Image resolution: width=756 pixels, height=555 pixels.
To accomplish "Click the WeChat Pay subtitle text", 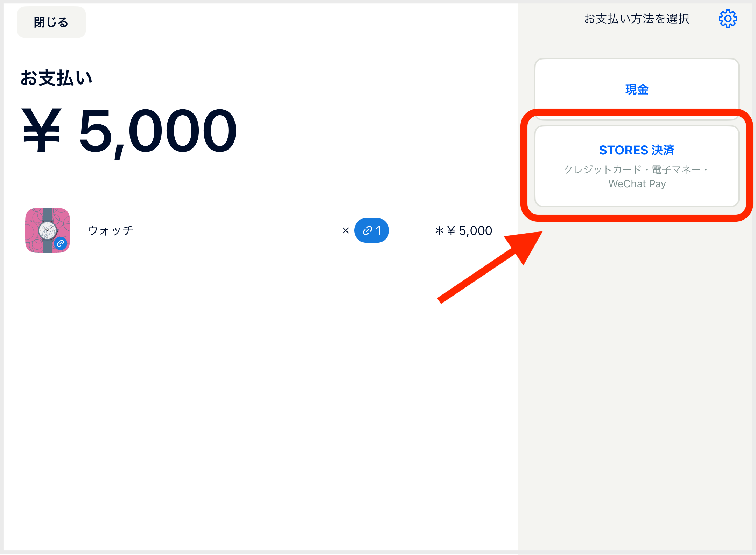I will pos(637,184).
